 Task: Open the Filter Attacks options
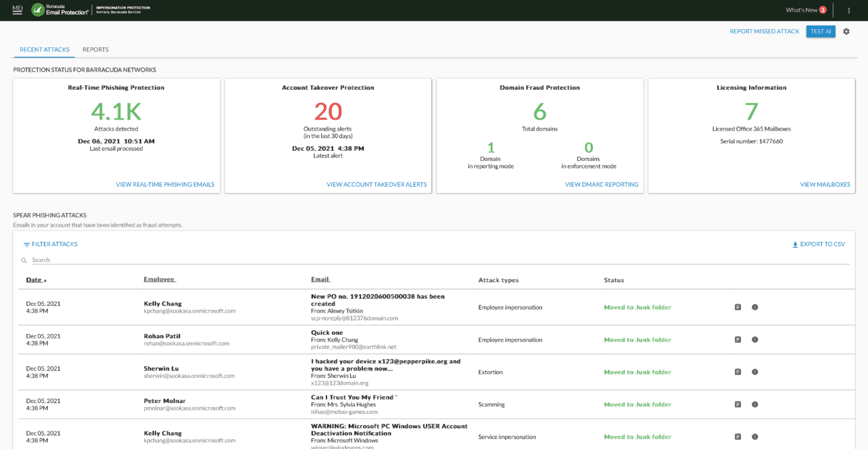click(51, 244)
